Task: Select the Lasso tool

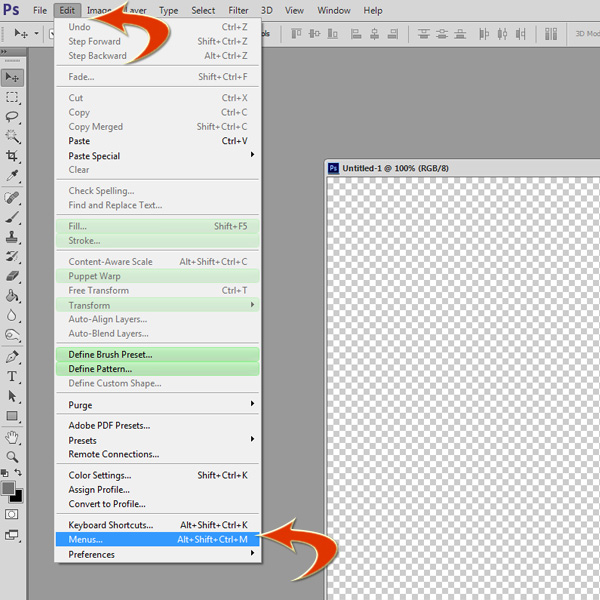Action: (x=12, y=117)
